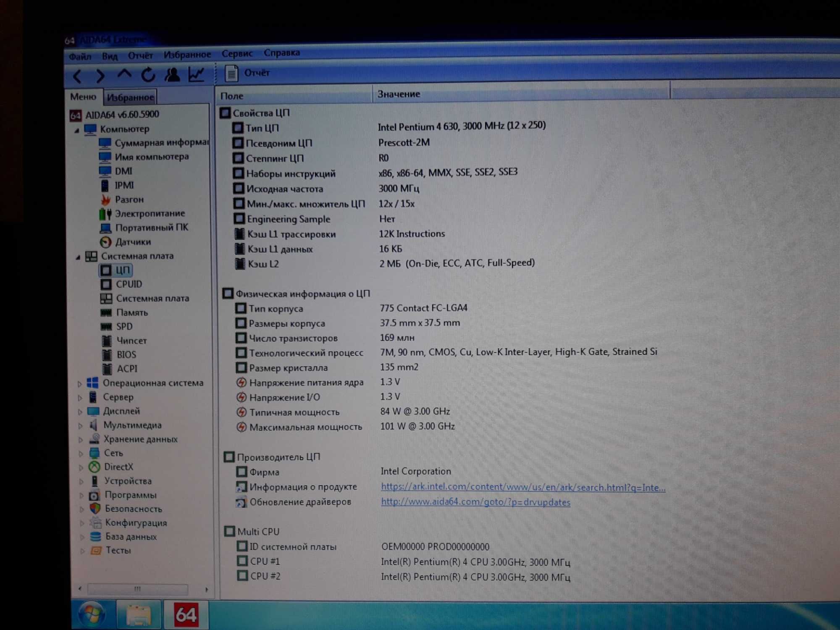The image size is (840, 630).
Task: Expand the Хранение данных node
Action: tap(81, 440)
